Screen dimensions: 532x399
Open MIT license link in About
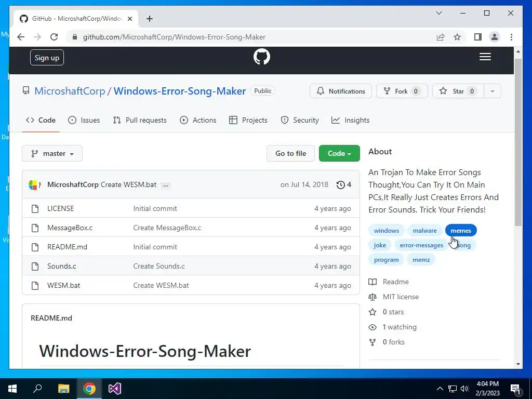394,297
